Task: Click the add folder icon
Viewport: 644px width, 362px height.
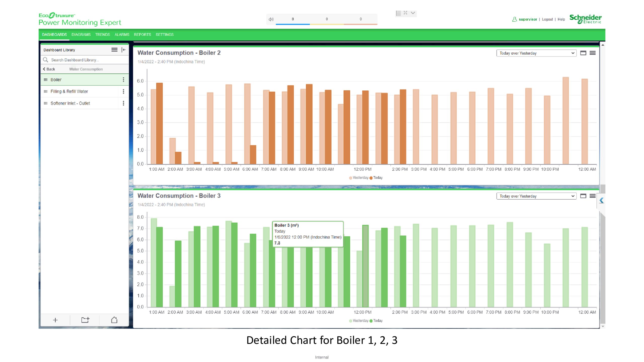Action: (85, 320)
